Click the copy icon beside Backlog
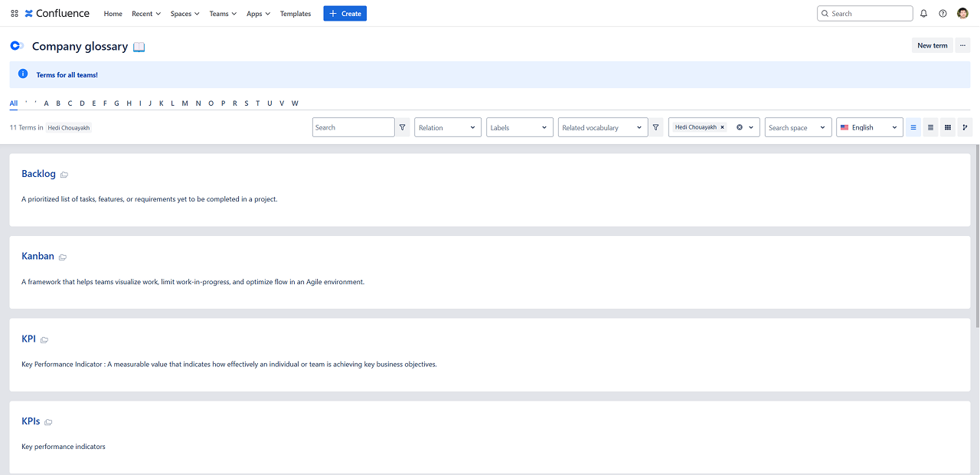This screenshot has width=980, height=475. [x=64, y=175]
